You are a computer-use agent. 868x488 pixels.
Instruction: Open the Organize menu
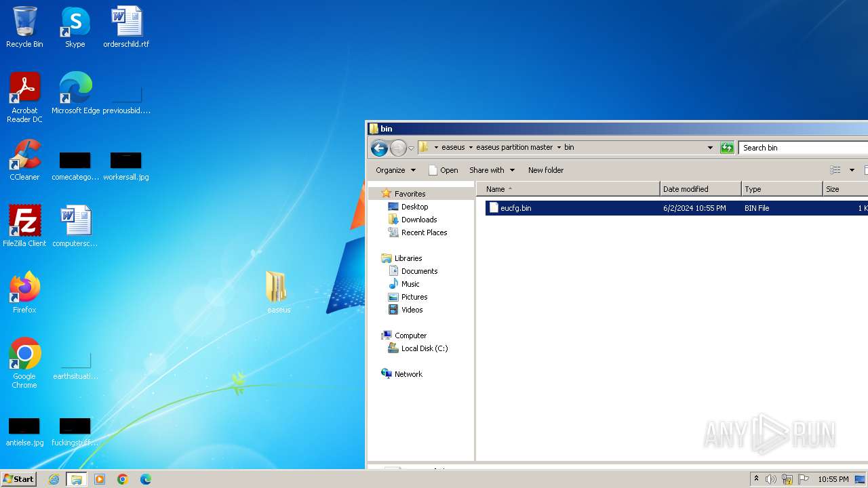click(395, 170)
